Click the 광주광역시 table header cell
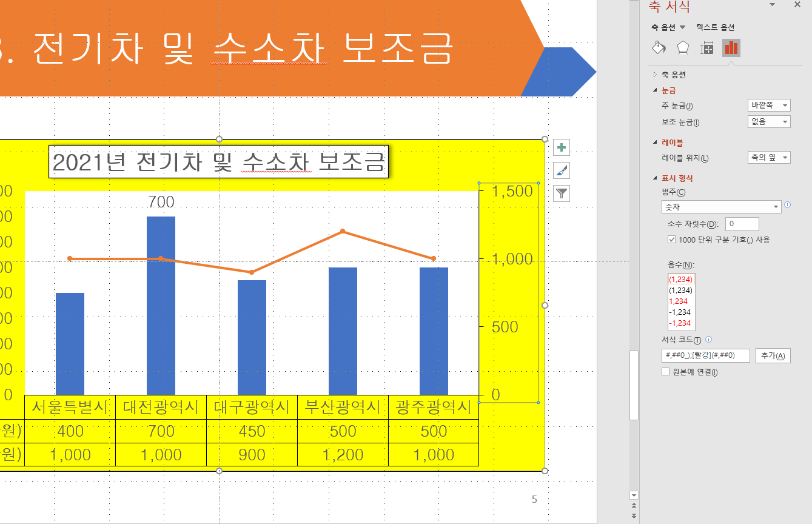 click(x=434, y=407)
